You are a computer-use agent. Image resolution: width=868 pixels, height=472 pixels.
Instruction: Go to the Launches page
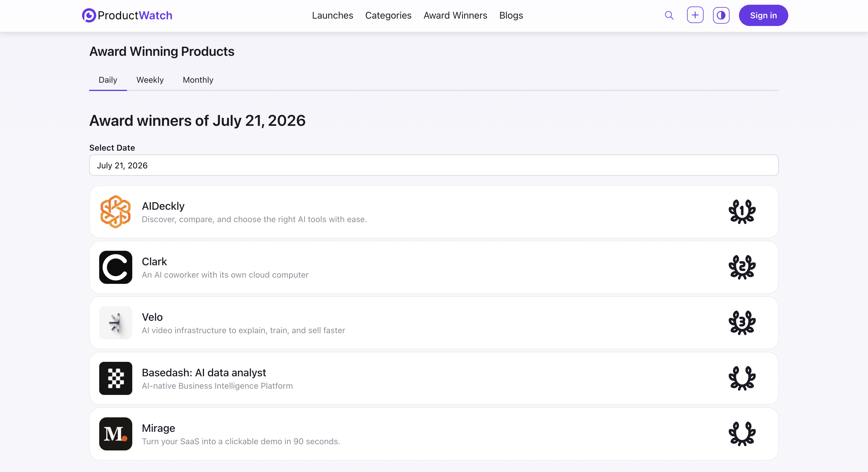(332, 15)
